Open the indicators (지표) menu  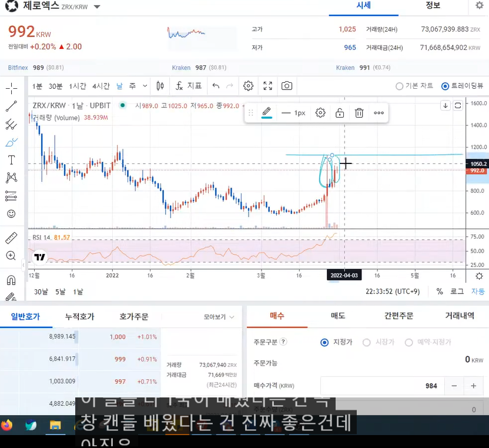pyautogui.click(x=189, y=86)
